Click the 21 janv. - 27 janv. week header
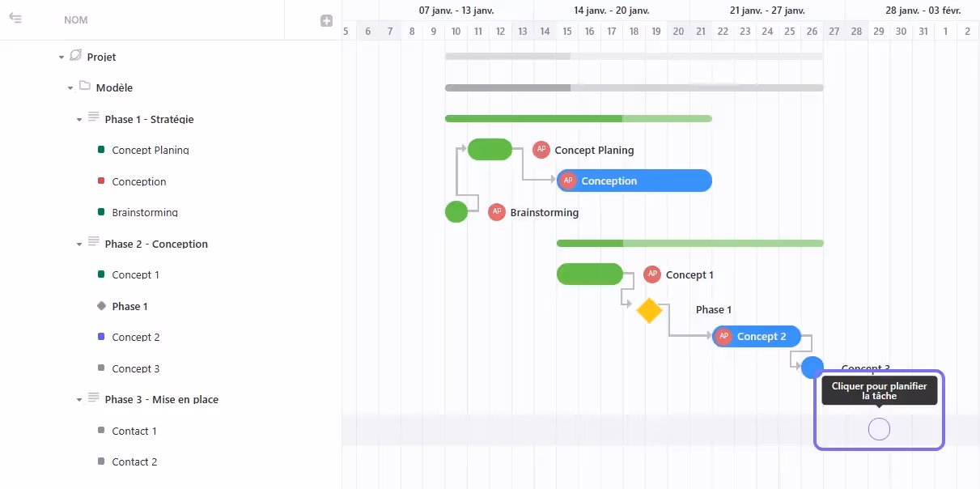The image size is (980, 489). click(767, 11)
